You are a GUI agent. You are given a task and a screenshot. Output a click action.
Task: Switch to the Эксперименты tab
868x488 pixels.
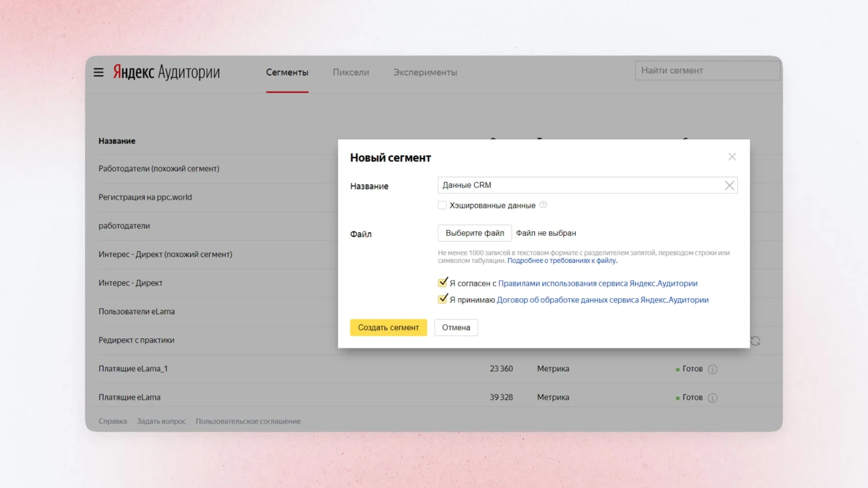pyautogui.click(x=425, y=73)
